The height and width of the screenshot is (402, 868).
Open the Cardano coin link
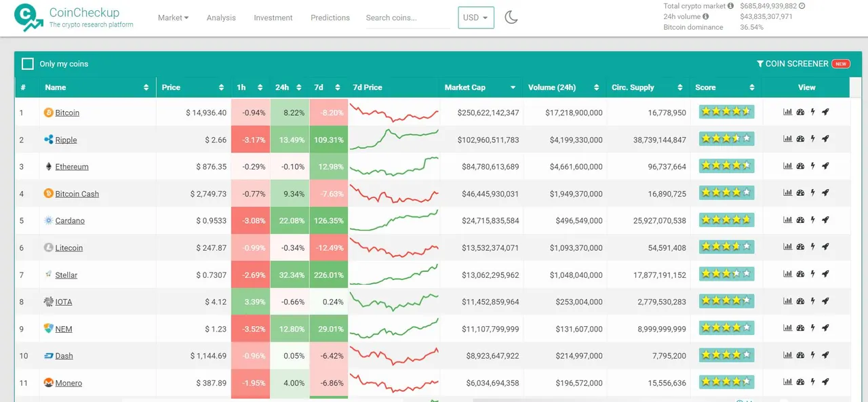70,221
